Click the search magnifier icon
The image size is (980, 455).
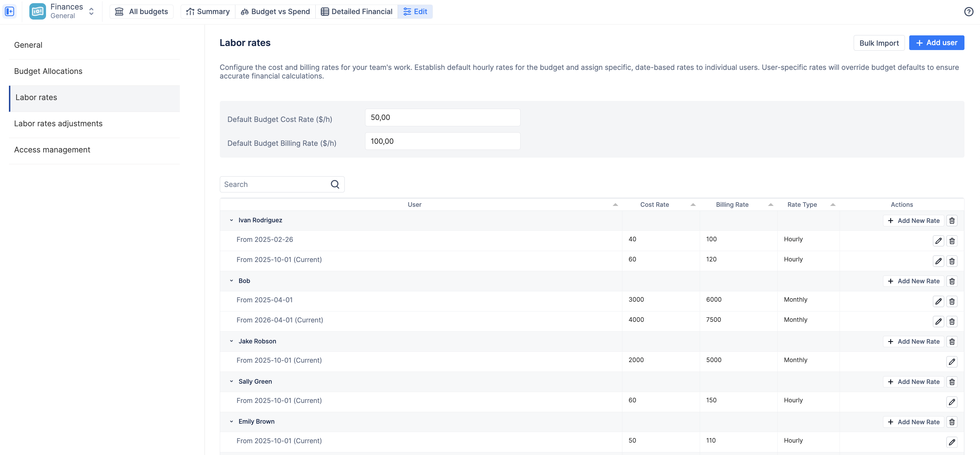coord(335,185)
